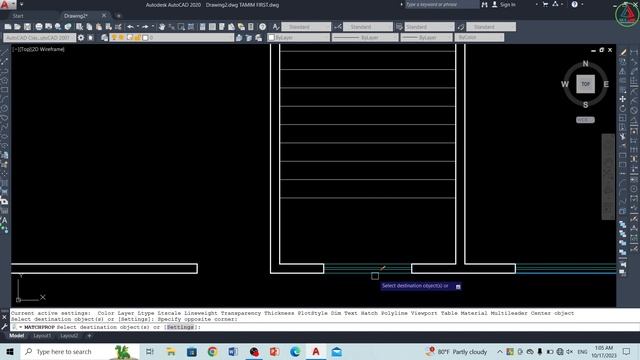Image resolution: width=640 pixels, height=360 pixels.
Task: Click the Save icon in toolbar
Action: click(27, 27)
